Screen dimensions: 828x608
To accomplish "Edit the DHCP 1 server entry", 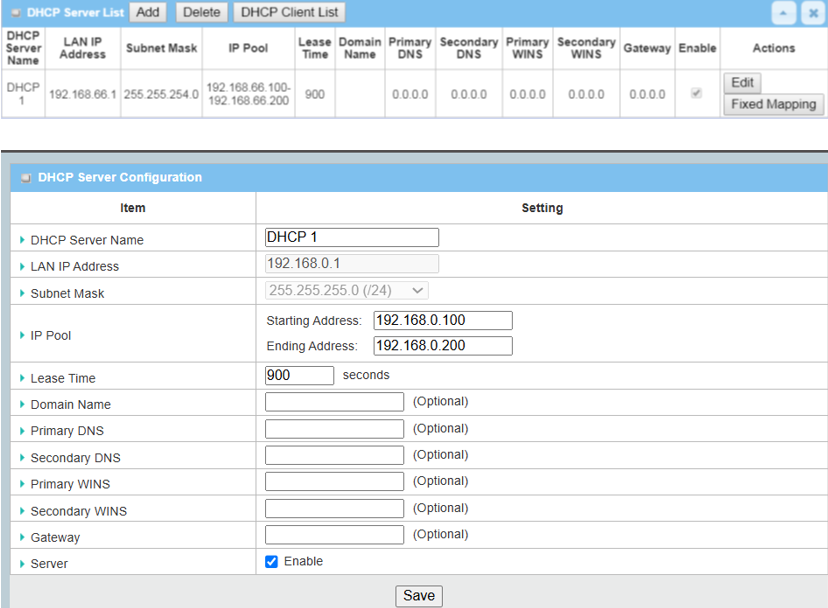I will click(x=742, y=83).
